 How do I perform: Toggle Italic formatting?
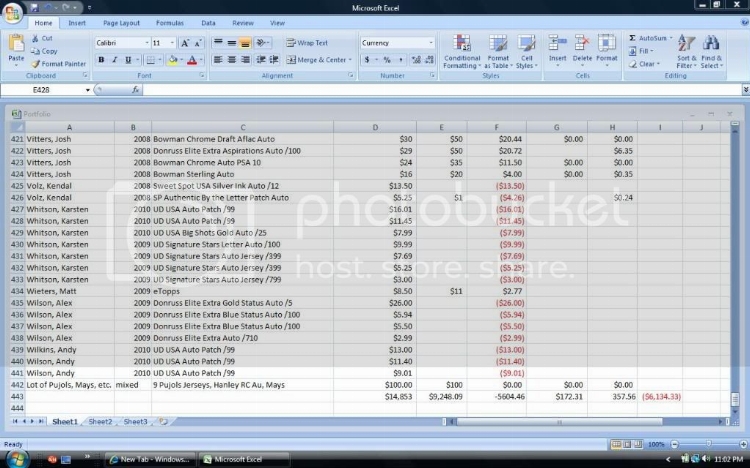(x=114, y=60)
